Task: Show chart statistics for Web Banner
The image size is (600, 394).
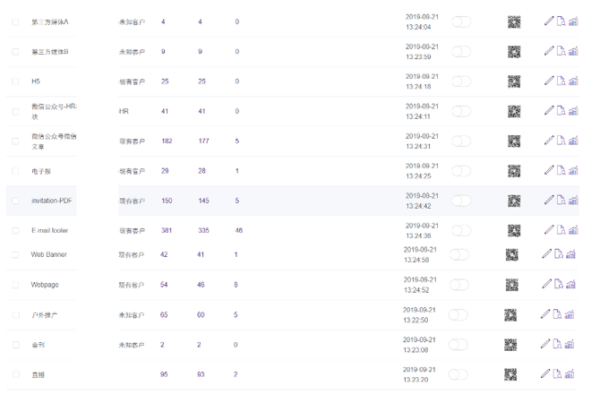Action: point(571,254)
